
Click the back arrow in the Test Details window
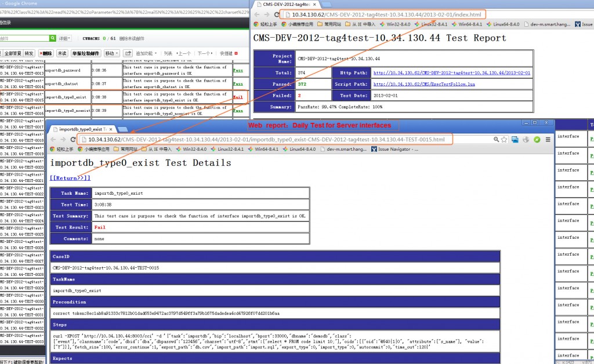pos(52,139)
